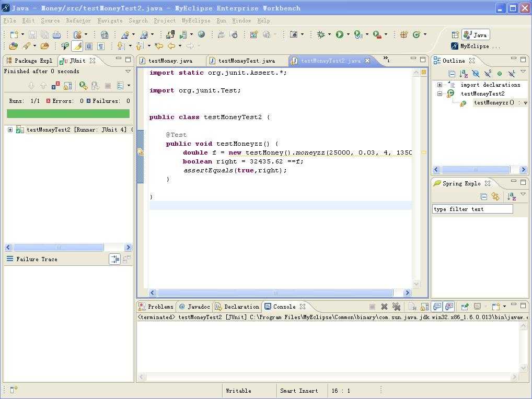Click the JUnit Test Run History icon
This screenshot has height=399, width=532.
[120, 86]
